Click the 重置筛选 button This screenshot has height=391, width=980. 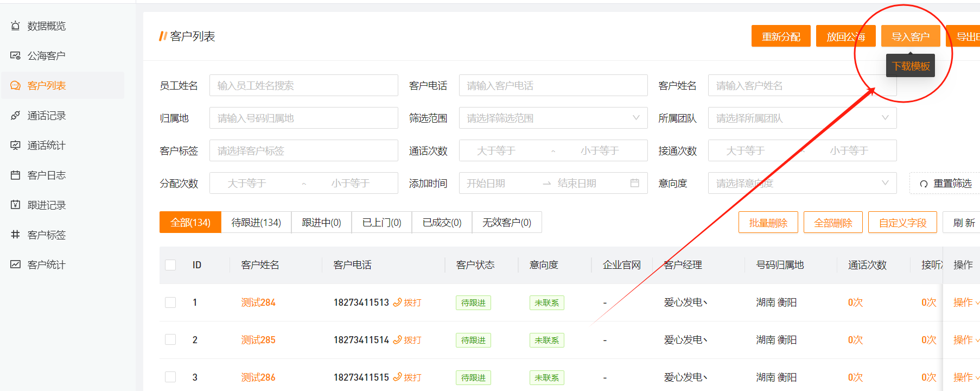946,183
